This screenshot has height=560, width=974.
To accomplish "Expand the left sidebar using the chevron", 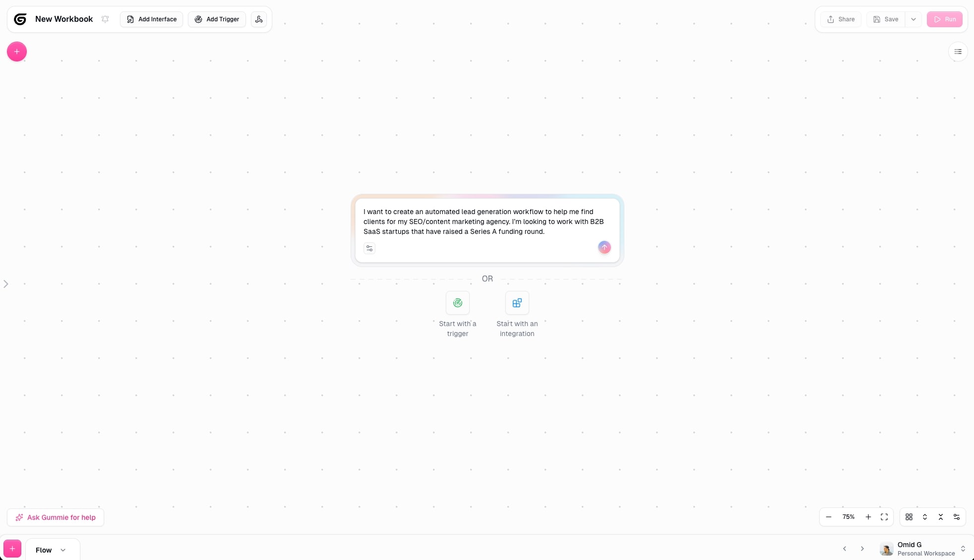I will tap(5, 283).
